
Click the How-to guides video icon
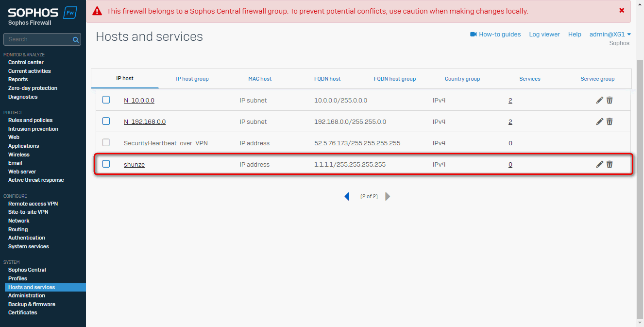474,34
